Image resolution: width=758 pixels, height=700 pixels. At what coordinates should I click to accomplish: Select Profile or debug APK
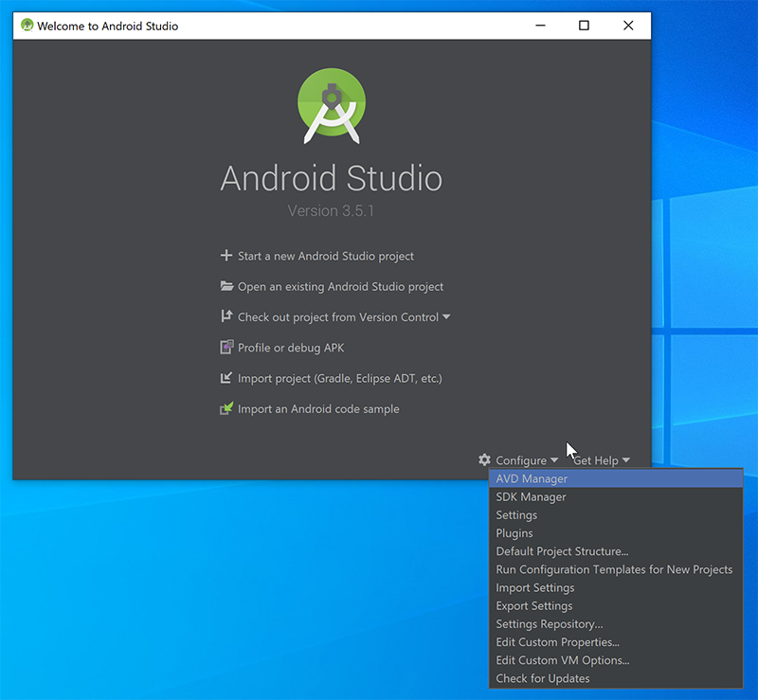coord(291,348)
